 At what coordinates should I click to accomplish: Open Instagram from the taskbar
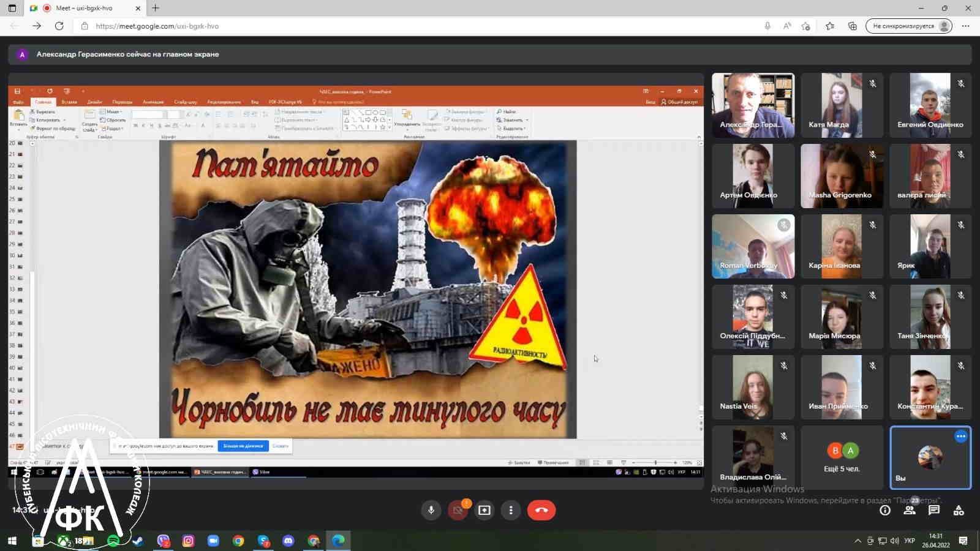point(188,541)
